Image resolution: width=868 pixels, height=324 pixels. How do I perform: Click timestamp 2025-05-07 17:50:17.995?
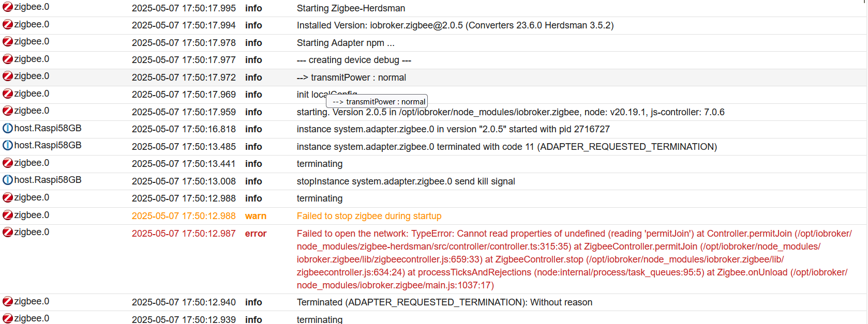184,8
